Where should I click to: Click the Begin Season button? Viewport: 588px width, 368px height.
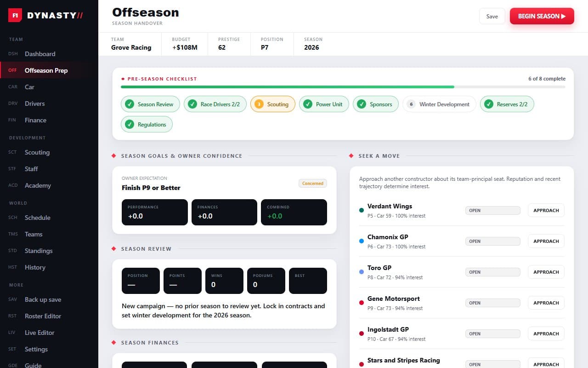(x=542, y=16)
